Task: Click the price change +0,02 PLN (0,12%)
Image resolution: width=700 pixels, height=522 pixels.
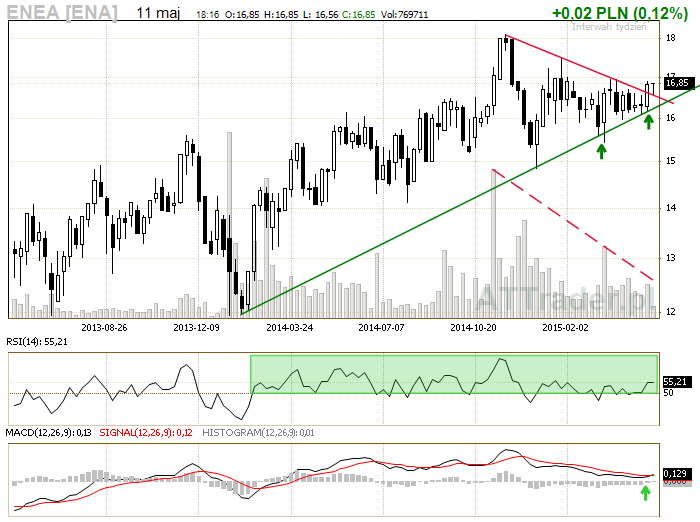Action: [x=620, y=13]
